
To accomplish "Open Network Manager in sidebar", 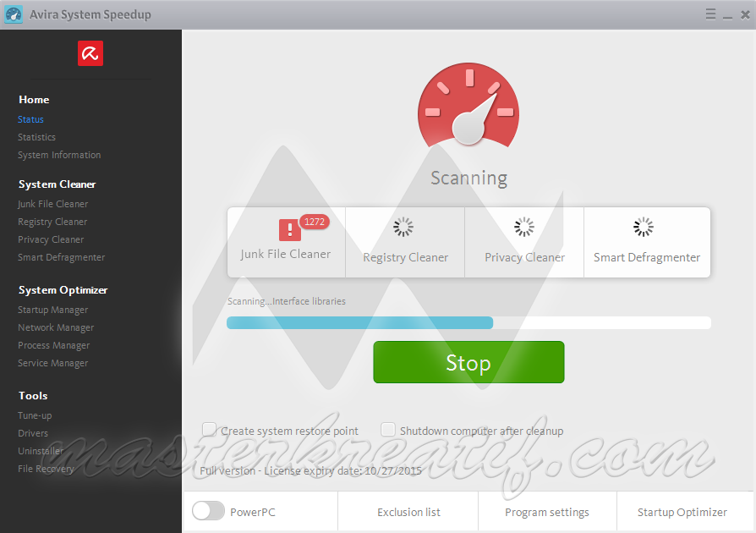I will point(56,327).
